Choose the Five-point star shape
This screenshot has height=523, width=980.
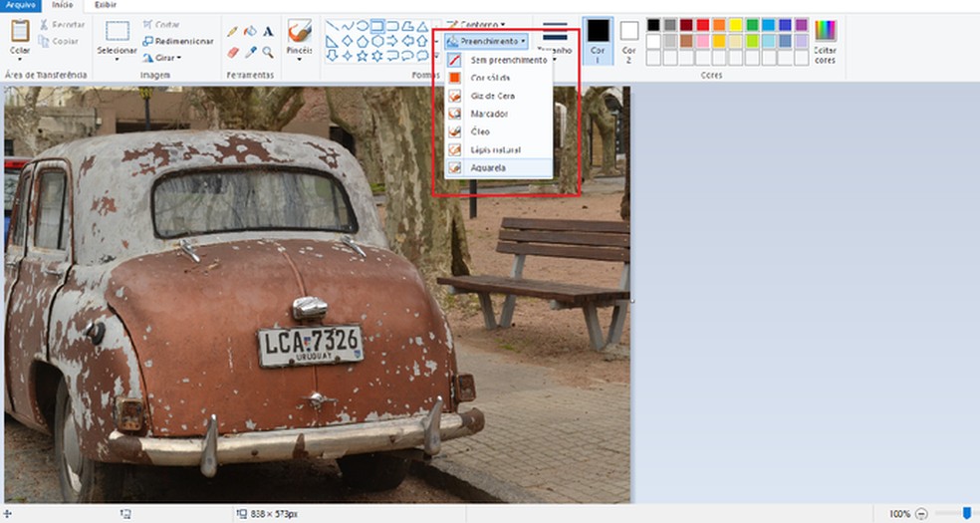coord(362,56)
